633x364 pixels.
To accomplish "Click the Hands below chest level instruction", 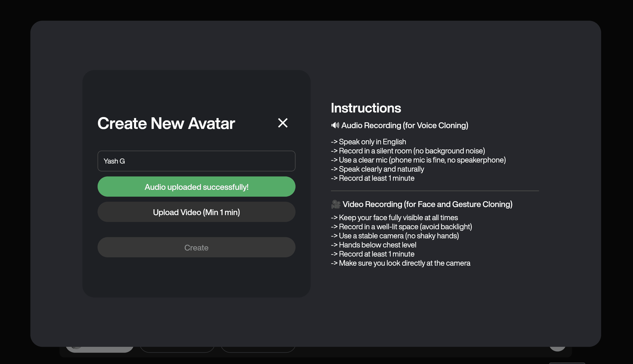I will pyautogui.click(x=374, y=245).
